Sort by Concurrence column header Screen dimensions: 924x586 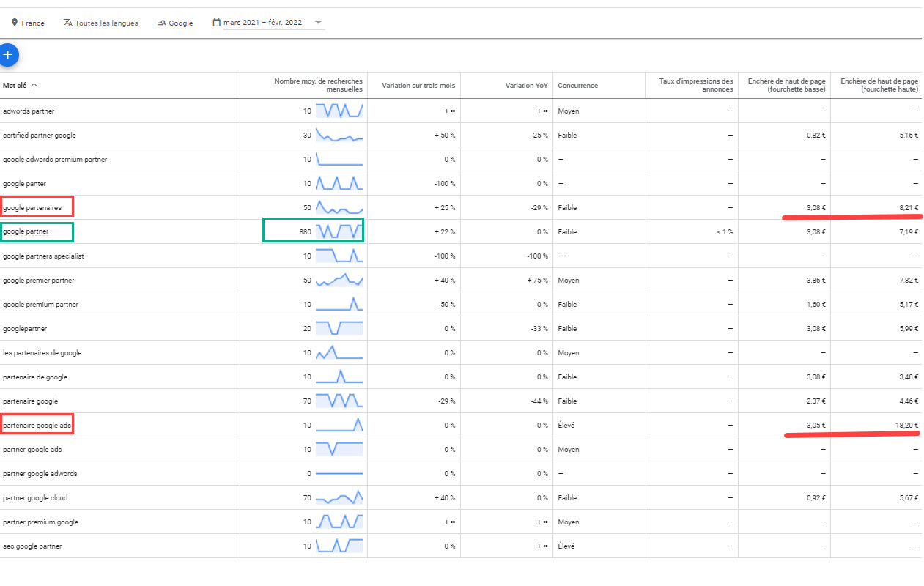pyautogui.click(x=577, y=85)
